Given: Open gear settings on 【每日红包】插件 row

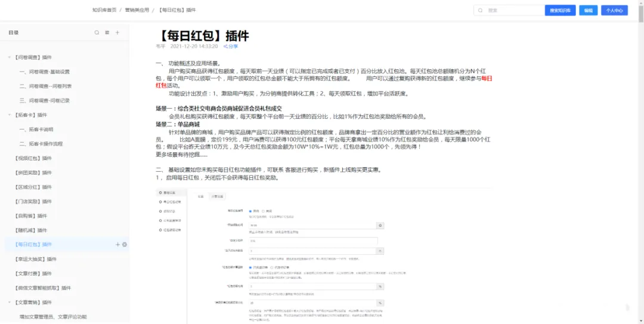Looking at the screenshot, I should pos(125,244).
